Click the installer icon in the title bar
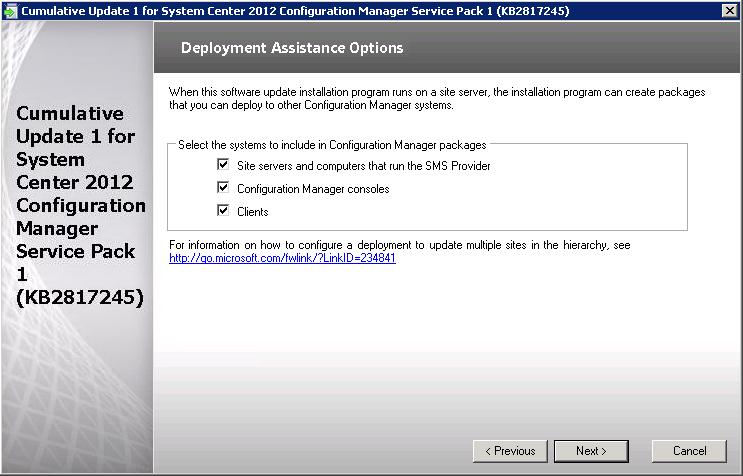 click(10, 10)
